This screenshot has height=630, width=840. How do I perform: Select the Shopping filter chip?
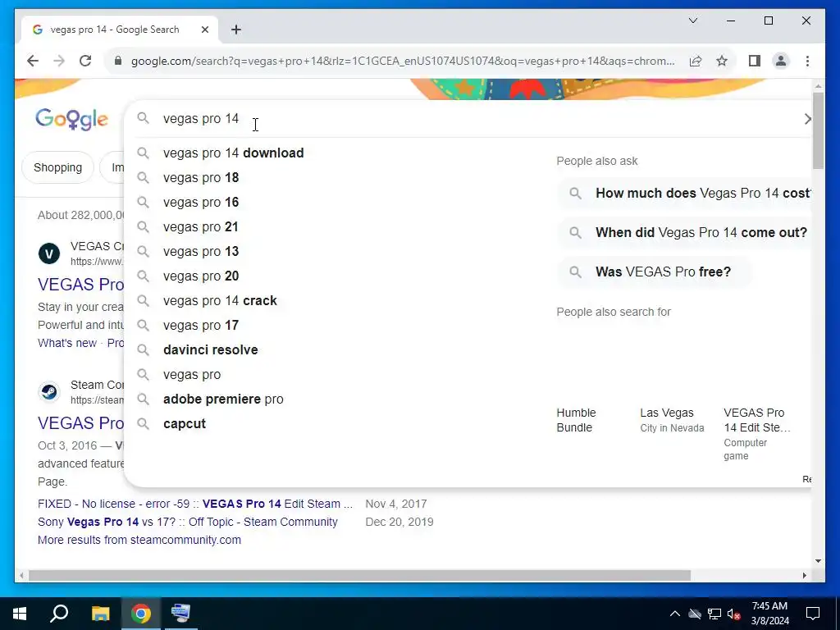coord(58,167)
